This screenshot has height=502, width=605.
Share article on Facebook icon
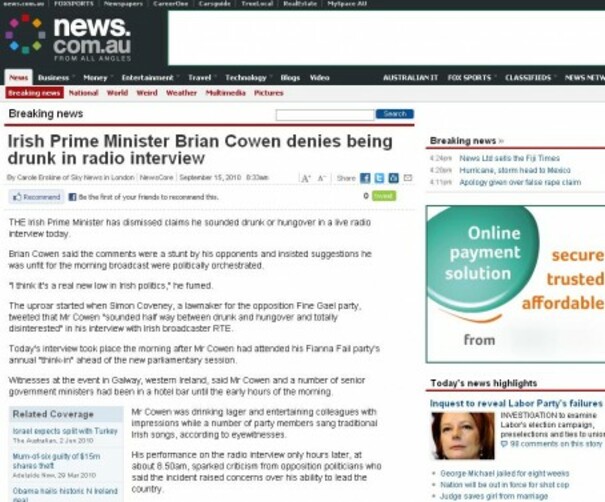pyautogui.click(x=365, y=178)
